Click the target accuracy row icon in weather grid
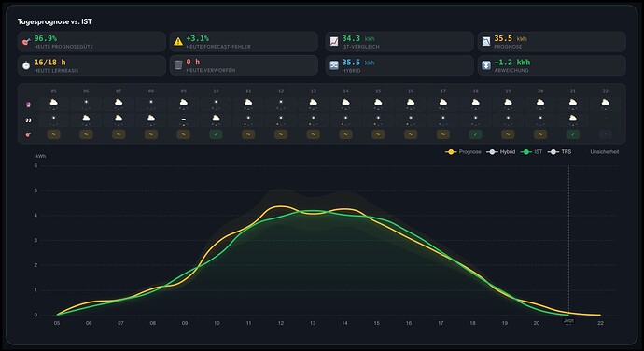This screenshot has width=644, height=351. (x=28, y=134)
